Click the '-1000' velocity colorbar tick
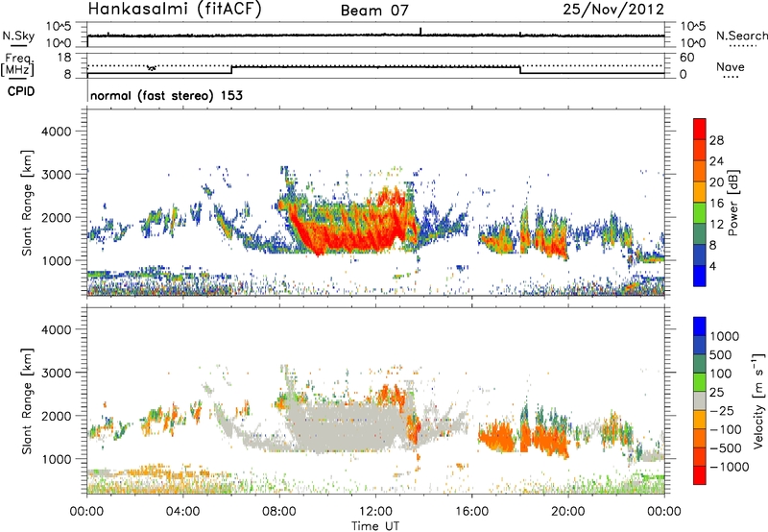This screenshot has height=532, width=768. [730, 467]
